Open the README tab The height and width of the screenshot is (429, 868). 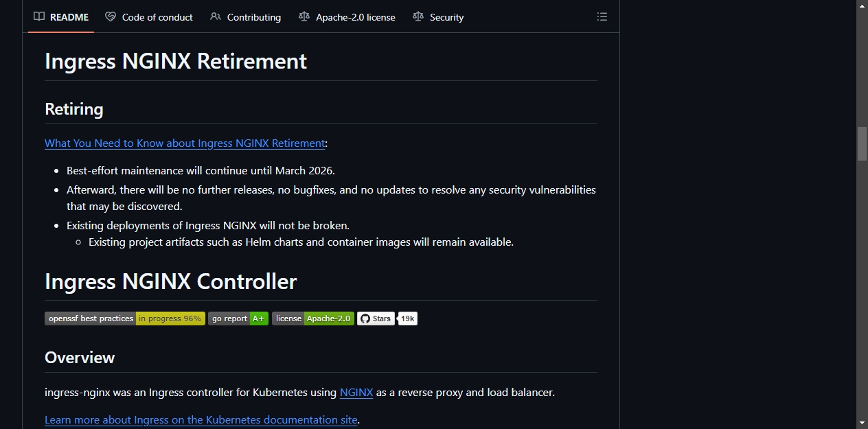tap(61, 17)
